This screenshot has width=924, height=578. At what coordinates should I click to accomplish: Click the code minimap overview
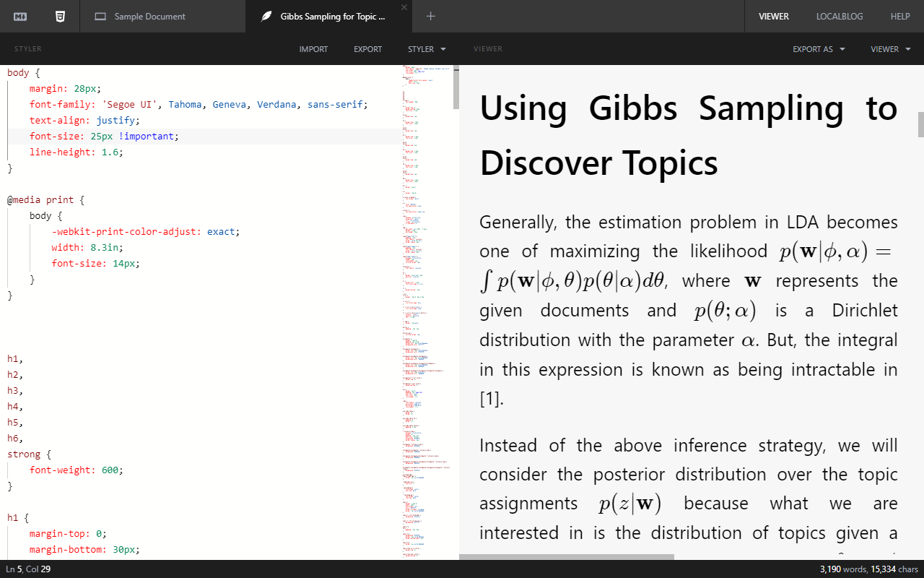pyautogui.click(x=427, y=312)
